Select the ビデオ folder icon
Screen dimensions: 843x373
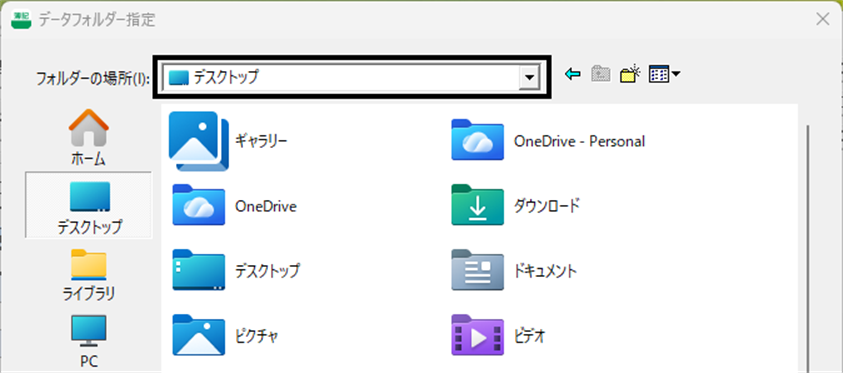tap(477, 336)
